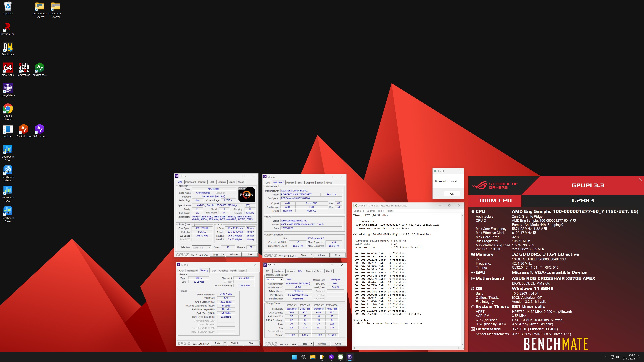Screen dimensions: 644x362
Task: Launch the Revision Tool desktop icon
Action: coord(8,29)
